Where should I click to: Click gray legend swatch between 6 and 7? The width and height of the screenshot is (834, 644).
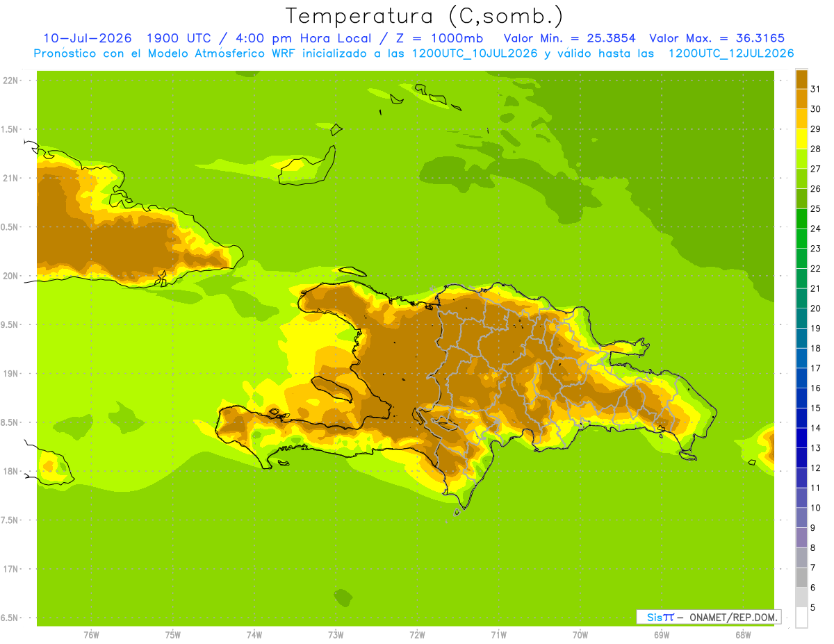[x=801, y=577]
